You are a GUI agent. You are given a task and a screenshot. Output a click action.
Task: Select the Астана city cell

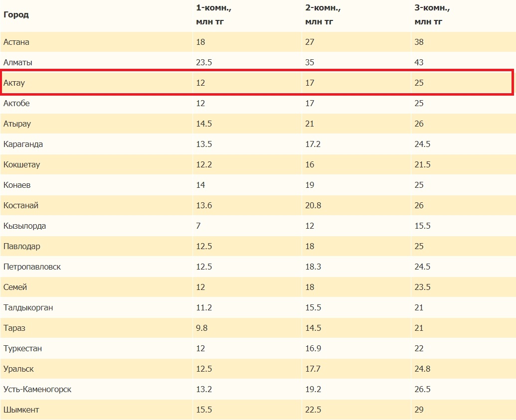coord(16,42)
